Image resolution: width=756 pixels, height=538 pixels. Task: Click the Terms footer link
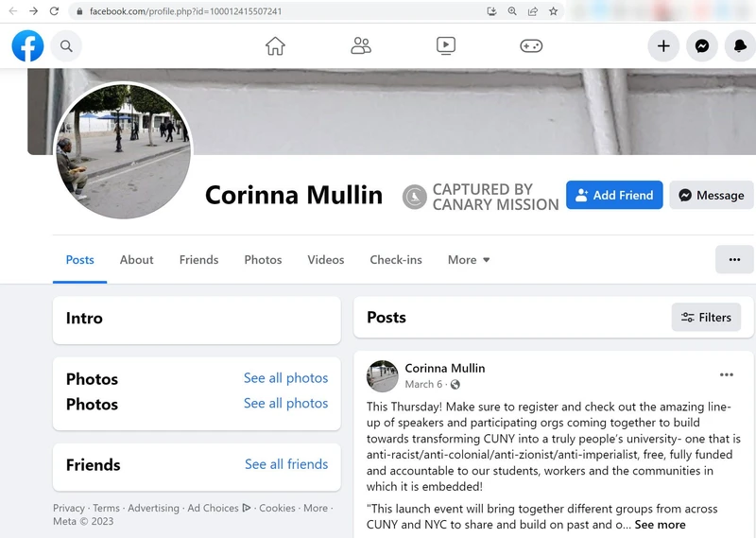(x=106, y=508)
